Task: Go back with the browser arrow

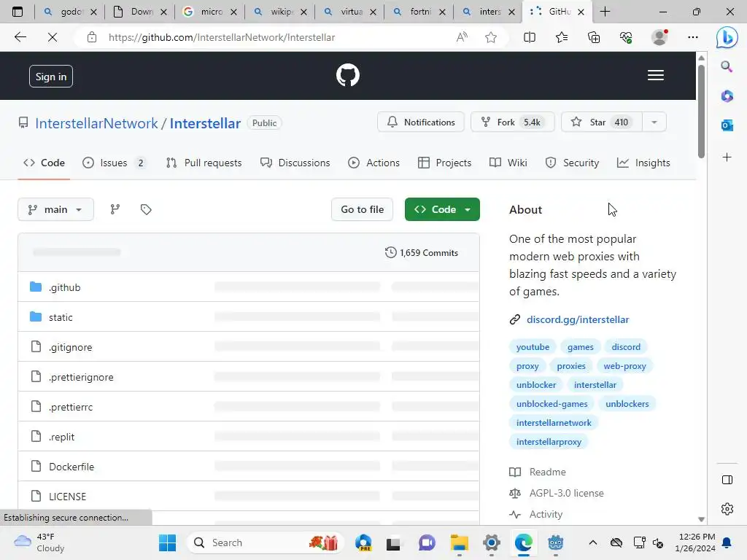Action: 20,37
